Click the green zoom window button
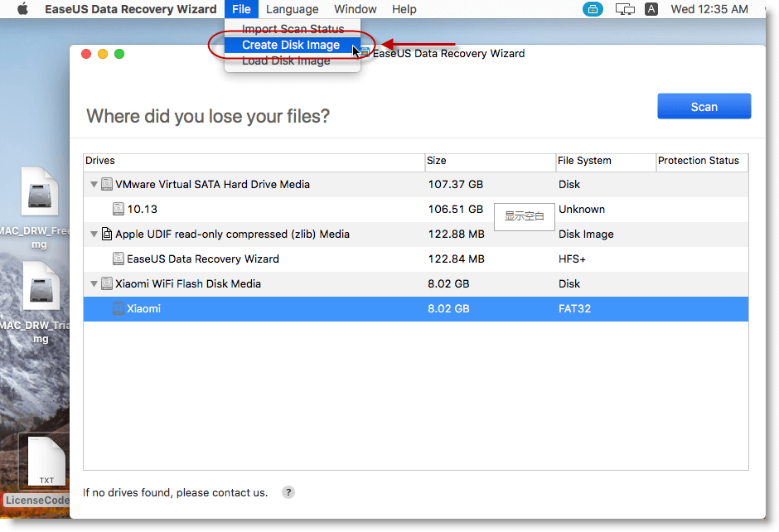This screenshot has width=779, height=532. tap(119, 54)
